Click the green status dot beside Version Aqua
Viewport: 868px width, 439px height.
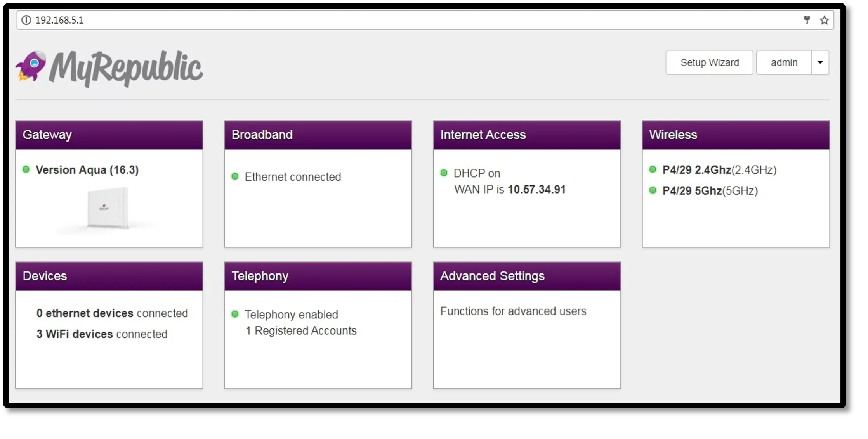[x=26, y=169]
